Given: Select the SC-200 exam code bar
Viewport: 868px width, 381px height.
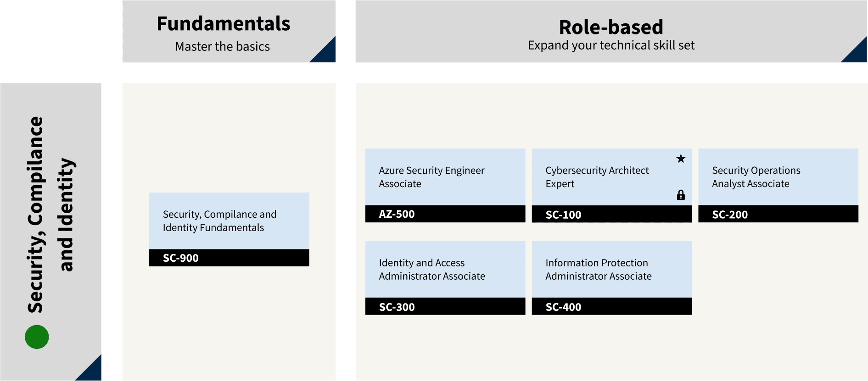Looking at the screenshot, I should pos(778,214).
